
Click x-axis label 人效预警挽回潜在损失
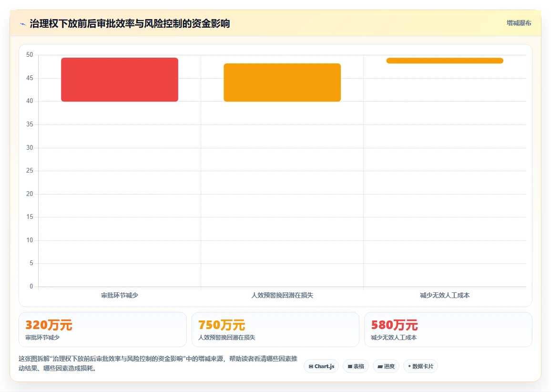[x=282, y=295]
